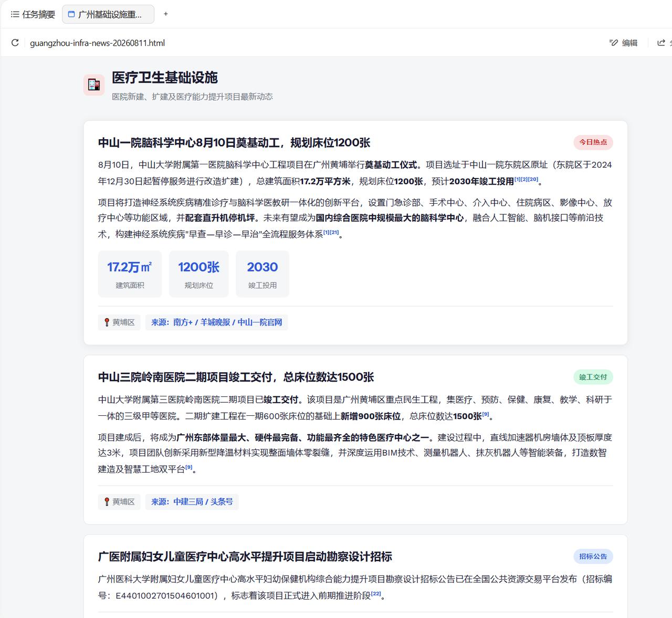Click the plus icon to add a new tab

166,14
